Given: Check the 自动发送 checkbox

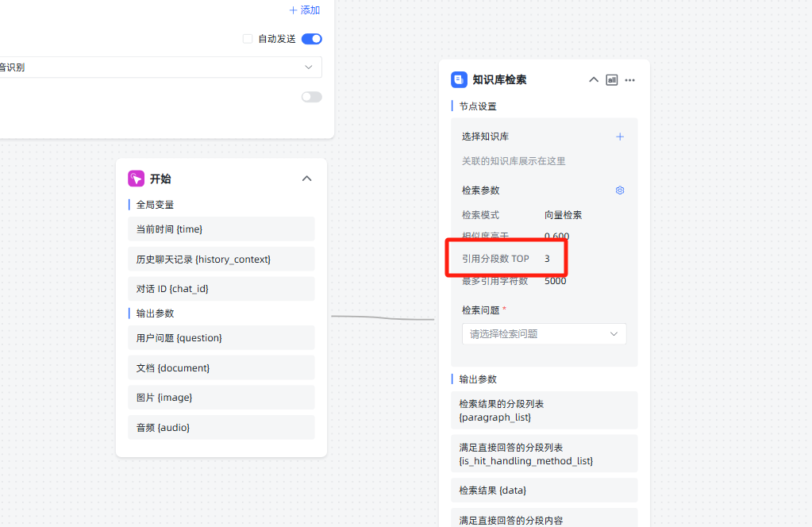Looking at the screenshot, I should 248,39.
